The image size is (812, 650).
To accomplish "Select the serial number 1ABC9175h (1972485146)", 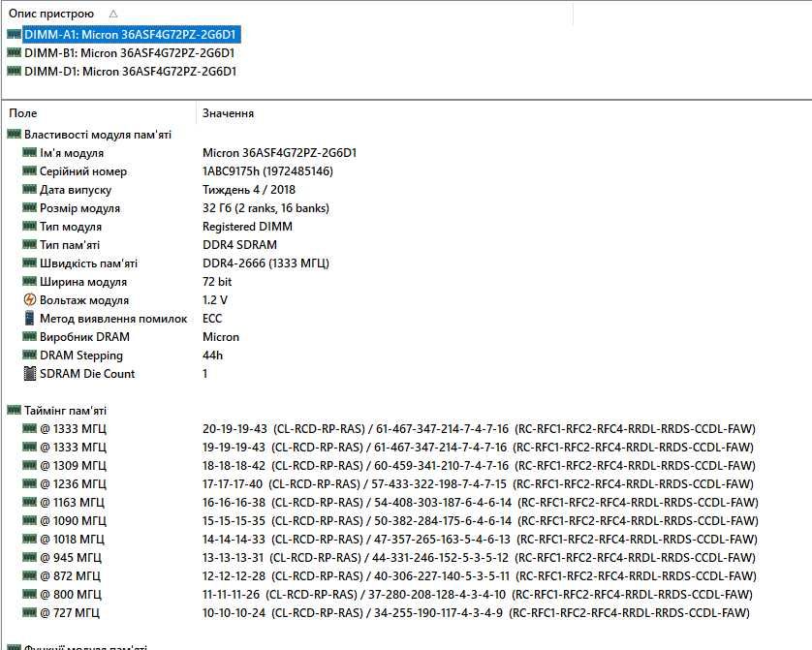I will [267, 171].
